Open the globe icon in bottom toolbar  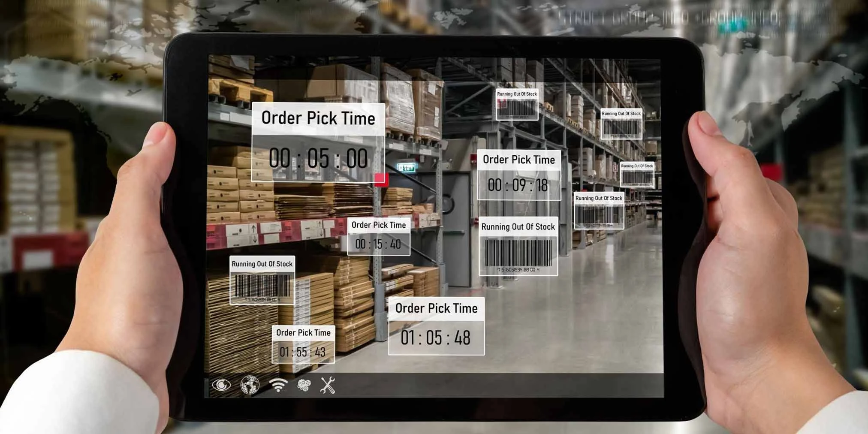click(250, 385)
